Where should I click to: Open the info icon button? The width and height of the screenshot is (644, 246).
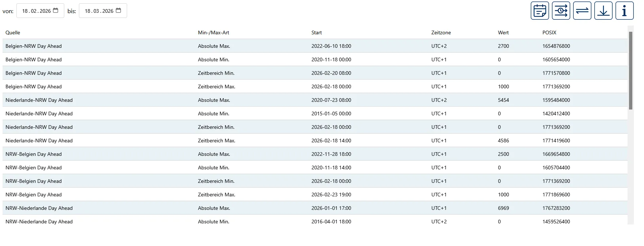[x=624, y=11]
